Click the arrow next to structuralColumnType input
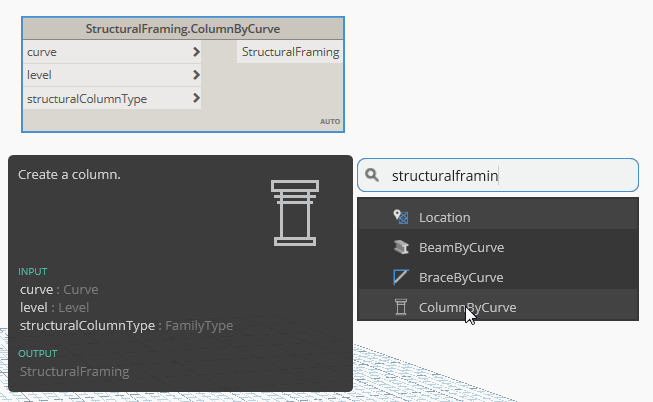The image size is (653, 402). [196, 98]
